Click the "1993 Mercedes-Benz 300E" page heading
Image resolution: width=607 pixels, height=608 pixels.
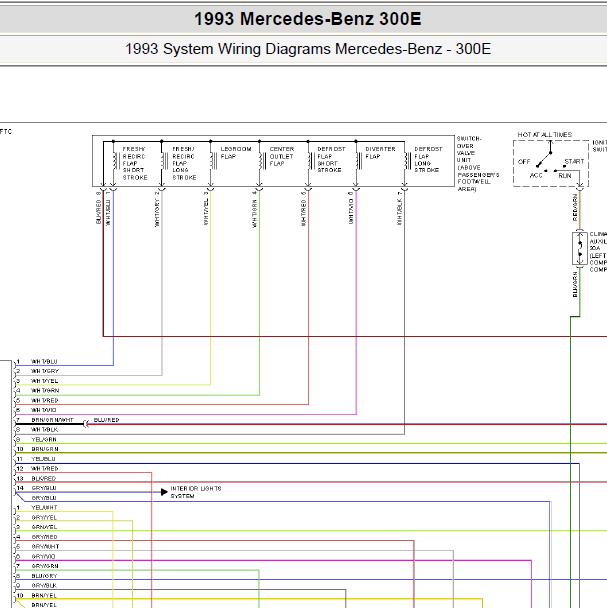pyautogui.click(x=308, y=19)
